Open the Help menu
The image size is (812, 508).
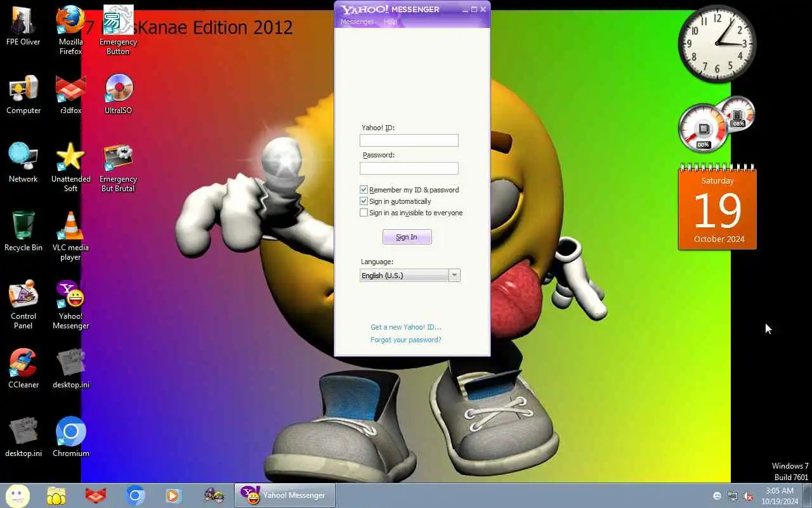390,22
